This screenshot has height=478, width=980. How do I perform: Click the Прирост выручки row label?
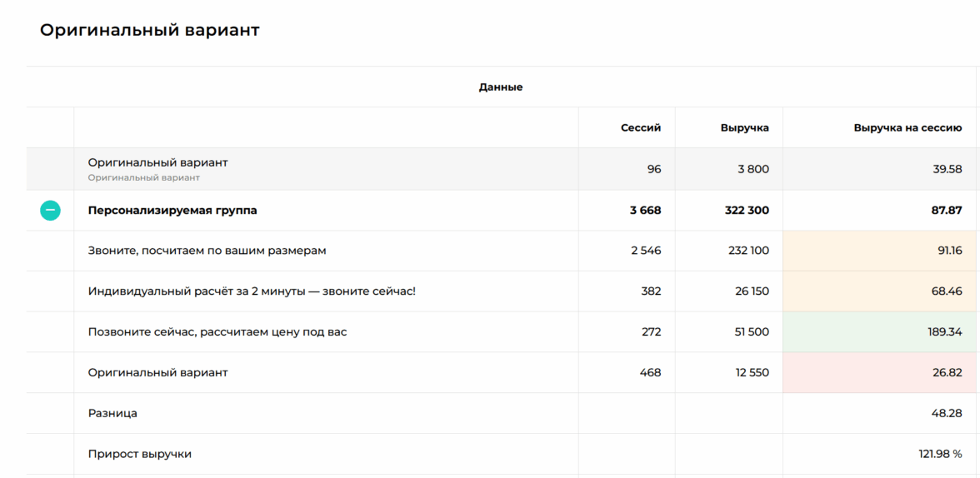(x=140, y=454)
